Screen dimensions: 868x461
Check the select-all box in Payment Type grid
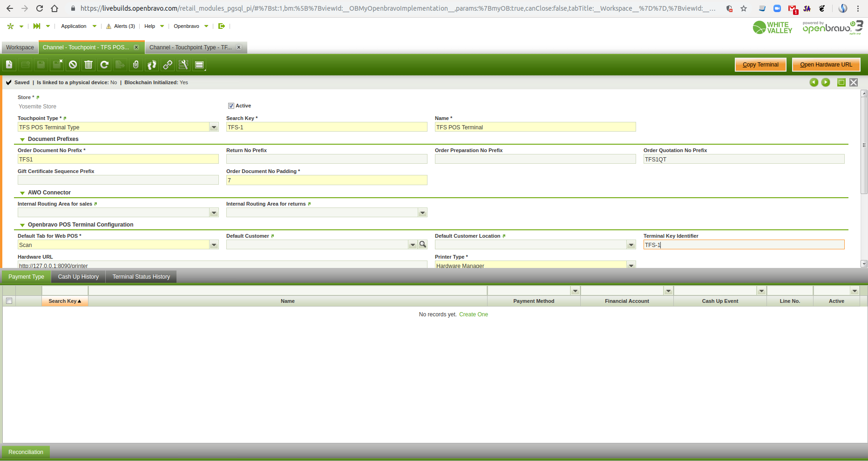point(9,301)
